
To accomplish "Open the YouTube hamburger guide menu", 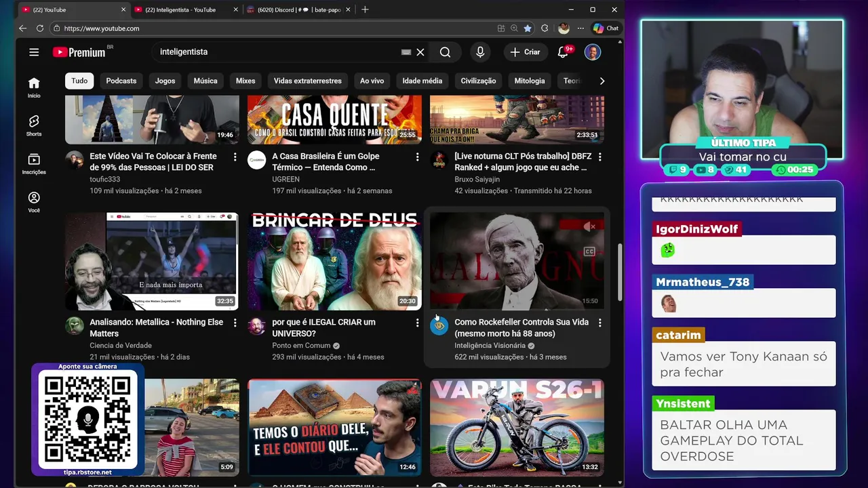I will 34,52.
